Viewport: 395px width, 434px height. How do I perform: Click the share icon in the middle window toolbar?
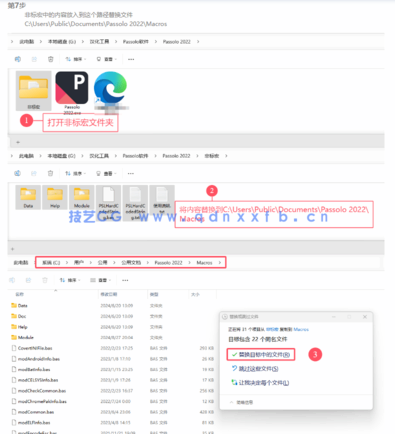[x=34, y=173]
